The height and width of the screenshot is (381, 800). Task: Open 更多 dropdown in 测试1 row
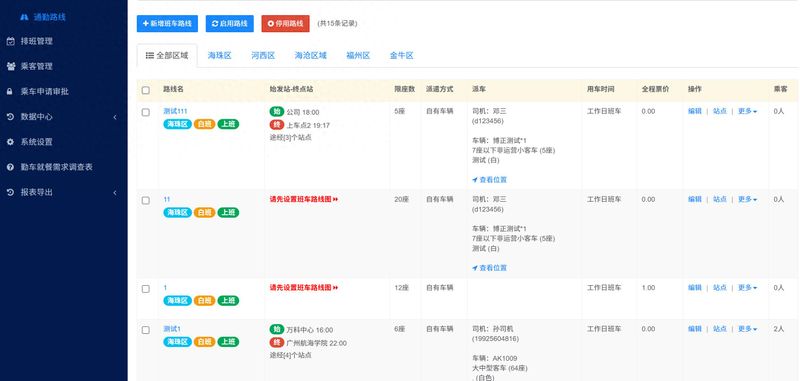coord(747,329)
